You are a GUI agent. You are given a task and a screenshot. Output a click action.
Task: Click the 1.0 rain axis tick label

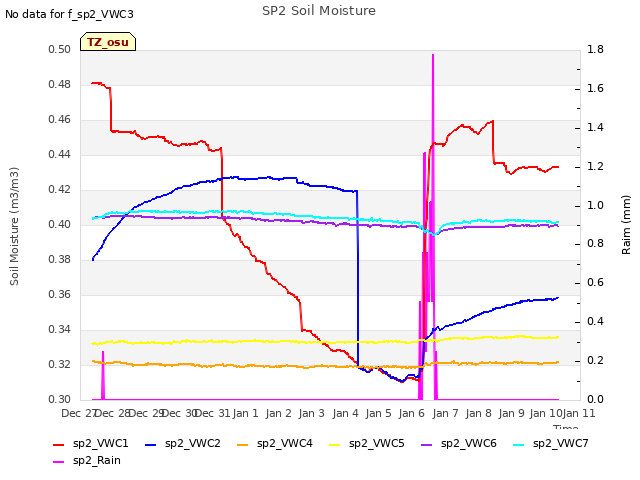coord(596,205)
